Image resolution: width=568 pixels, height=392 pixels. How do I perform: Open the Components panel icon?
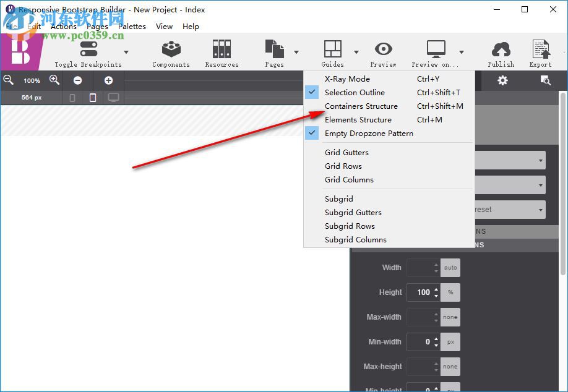pos(171,49)
